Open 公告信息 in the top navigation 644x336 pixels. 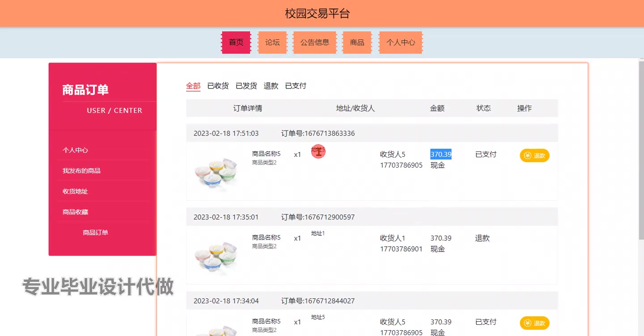[315, 42]
